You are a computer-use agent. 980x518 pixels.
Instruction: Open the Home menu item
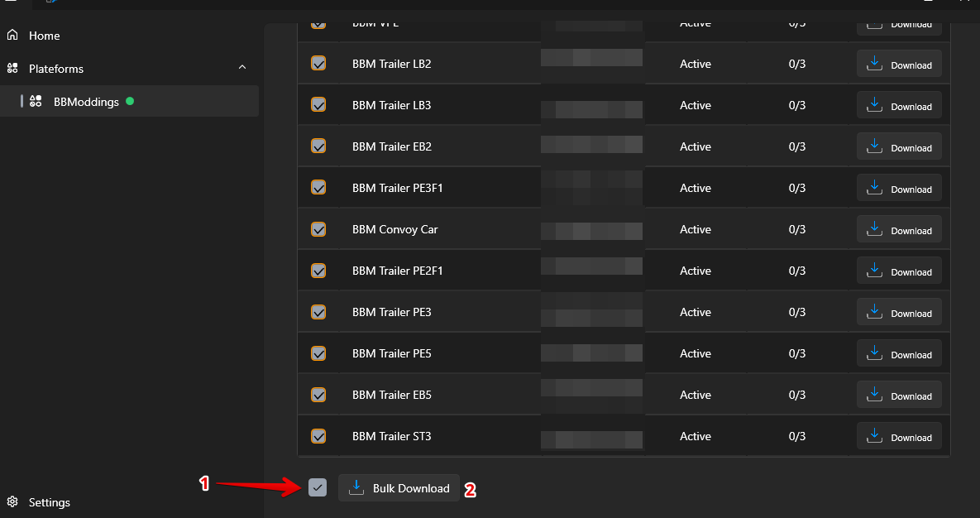coord(45,36)
